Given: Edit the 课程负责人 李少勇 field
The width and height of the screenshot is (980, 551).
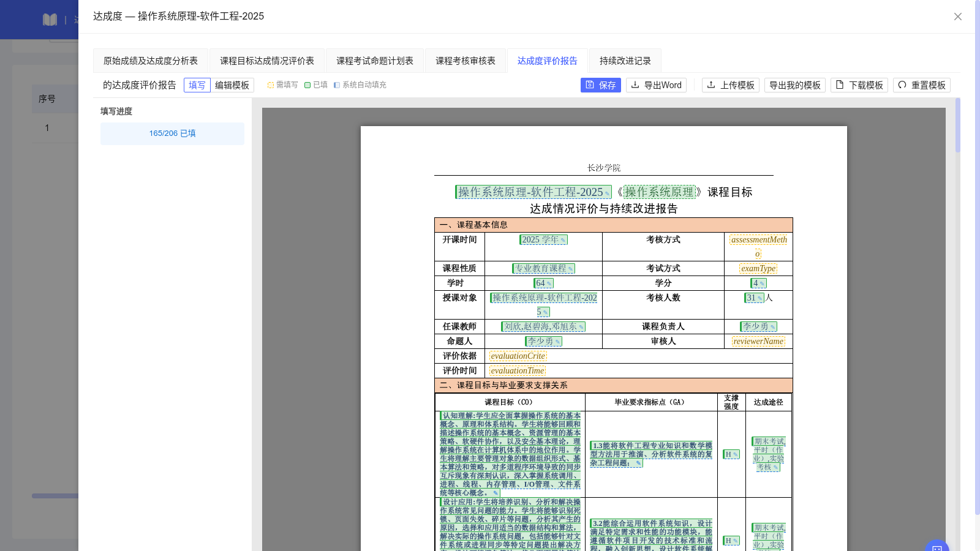Looking at the screenshot, I should 758,326.
